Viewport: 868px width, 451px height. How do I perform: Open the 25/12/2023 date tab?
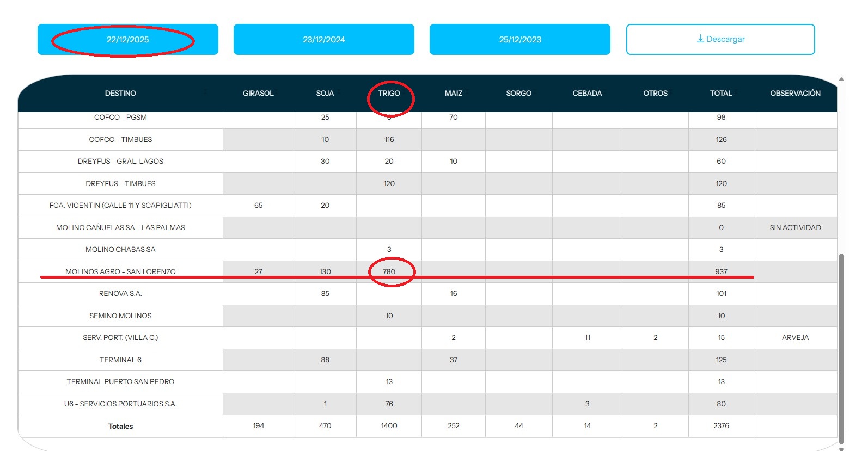[519, 39]
